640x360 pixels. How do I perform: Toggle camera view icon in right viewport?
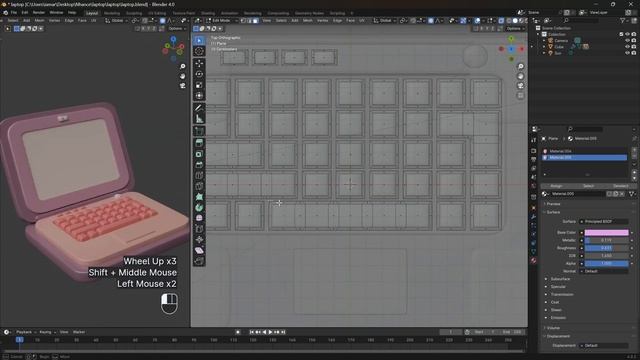click(x=520, y=86)
